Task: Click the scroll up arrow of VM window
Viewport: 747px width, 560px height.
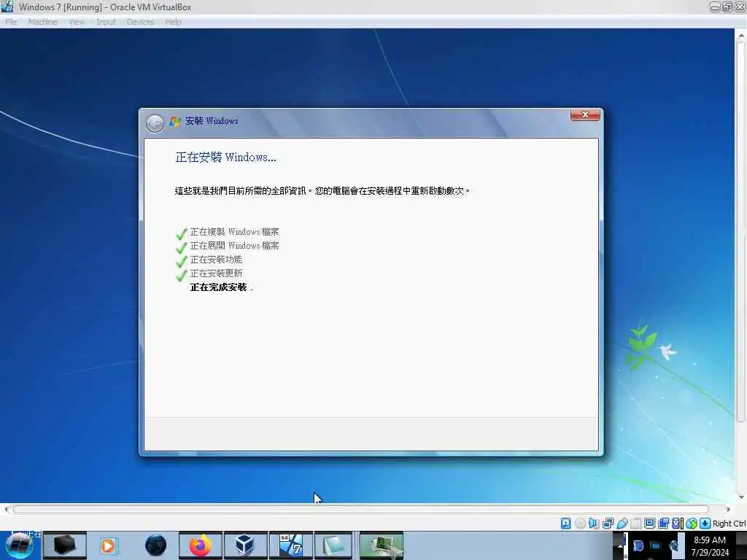Action: 741,36
